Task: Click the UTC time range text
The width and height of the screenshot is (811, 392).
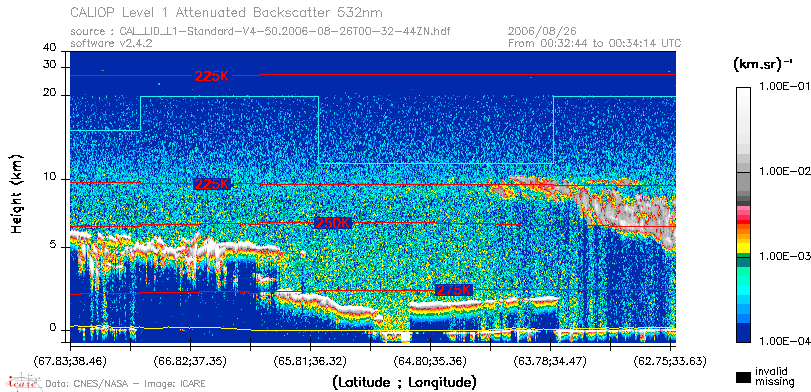Action: pos(595,43)
